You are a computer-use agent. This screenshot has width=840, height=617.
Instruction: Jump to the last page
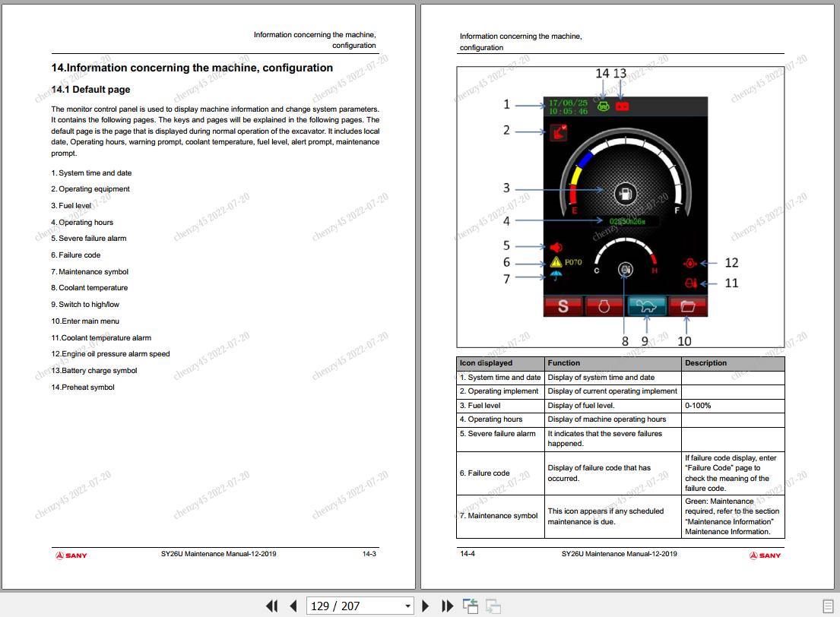click(447, 606)
